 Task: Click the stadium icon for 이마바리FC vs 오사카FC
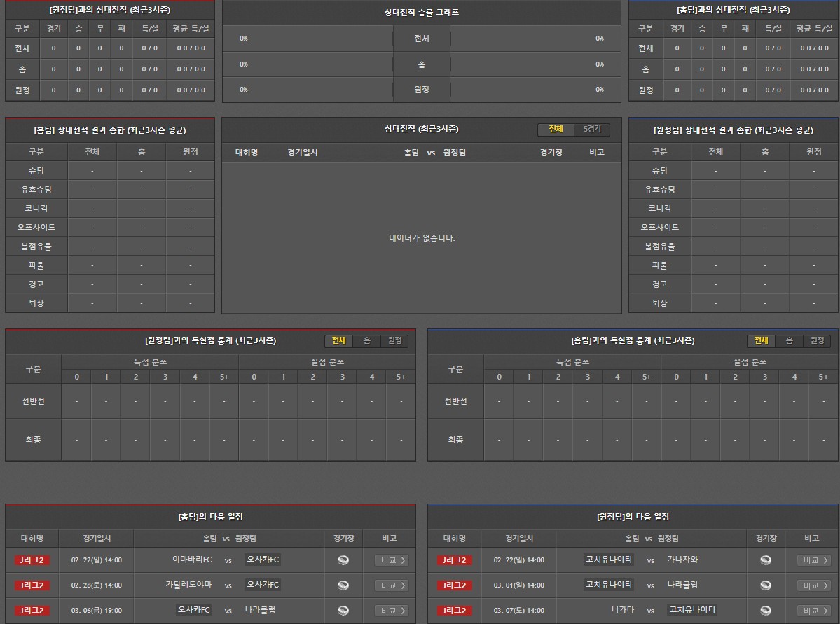343,560
